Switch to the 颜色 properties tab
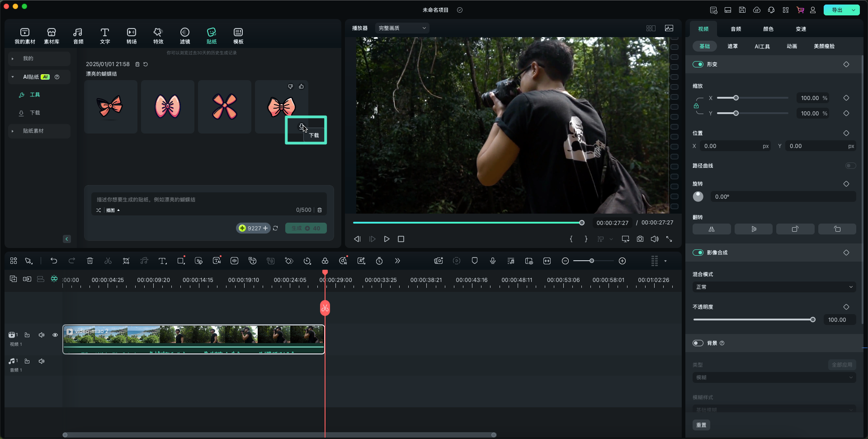The height and width of the screenshot is (439, 868). (769, 29)
